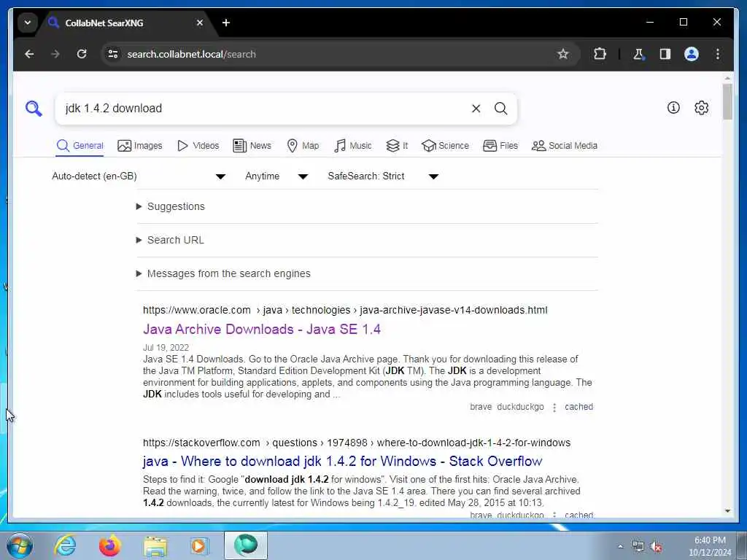Click the network tray icon
747x560 pixels.
point(638,547)
